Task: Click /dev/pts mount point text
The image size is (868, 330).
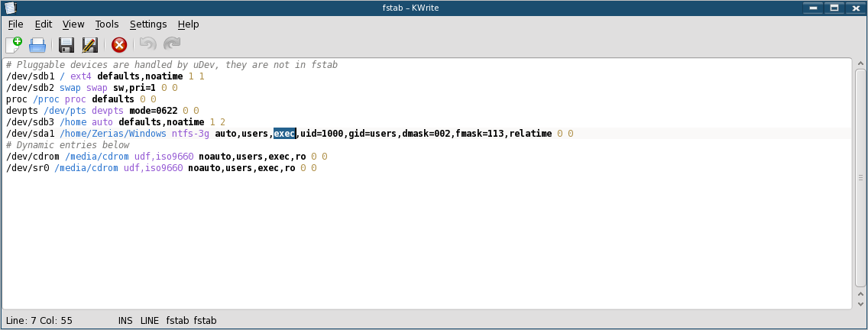Action: tap(65, 111)
